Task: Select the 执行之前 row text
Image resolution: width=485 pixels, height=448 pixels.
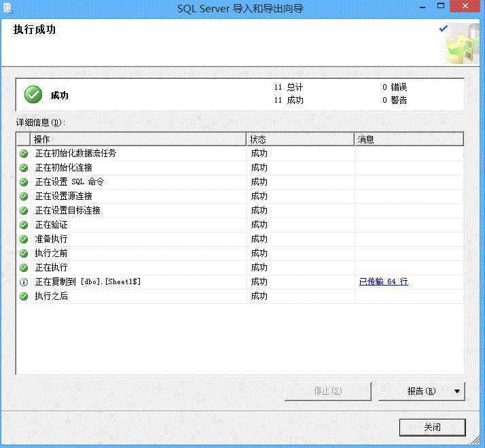Action: click(x=51, y=253)
